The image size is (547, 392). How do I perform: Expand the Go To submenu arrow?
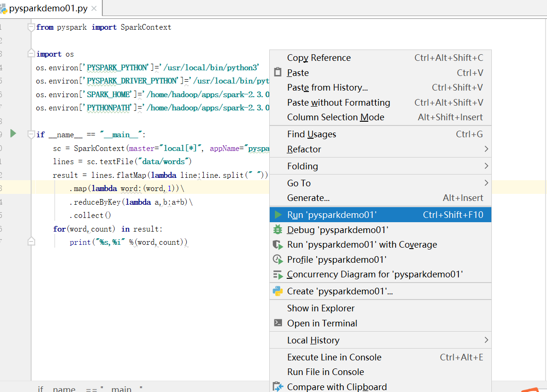click(x=486, y=183)
